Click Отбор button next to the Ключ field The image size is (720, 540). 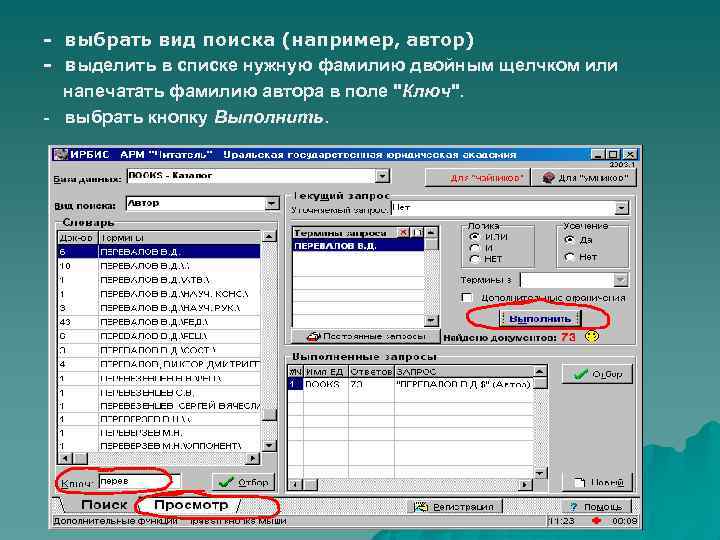(243, 482)
